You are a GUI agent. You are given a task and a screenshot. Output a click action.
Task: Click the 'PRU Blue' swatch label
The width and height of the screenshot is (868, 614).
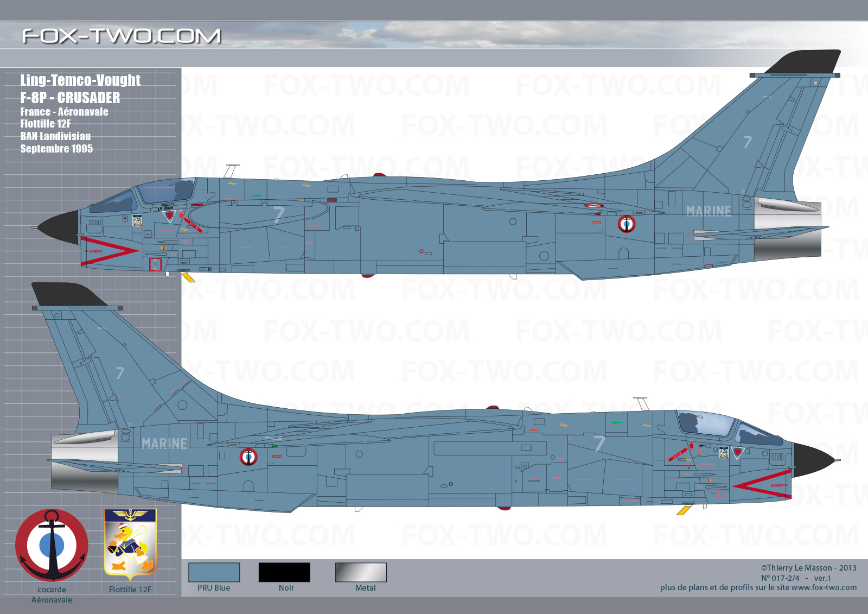[214, 588]
